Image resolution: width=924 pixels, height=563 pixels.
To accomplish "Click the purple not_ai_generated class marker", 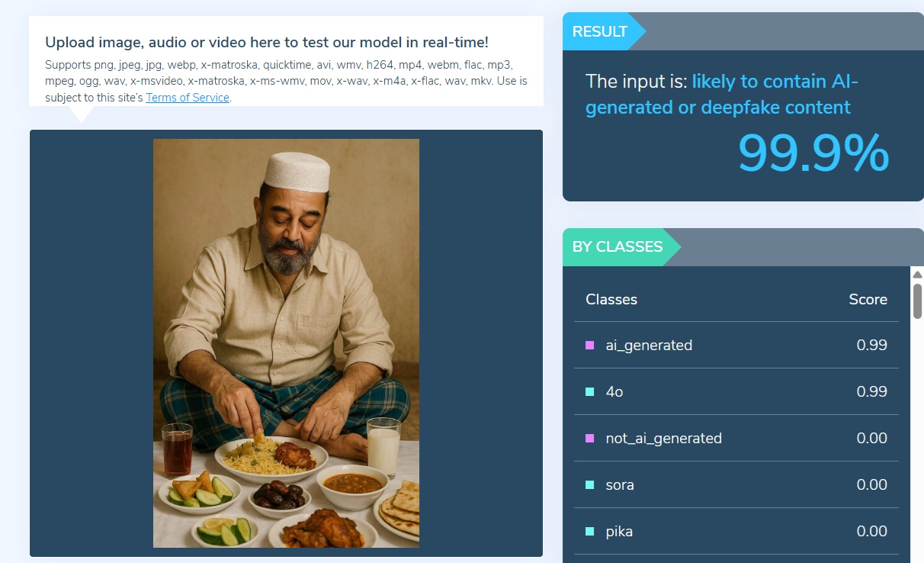I will click(x=589, y=439).
